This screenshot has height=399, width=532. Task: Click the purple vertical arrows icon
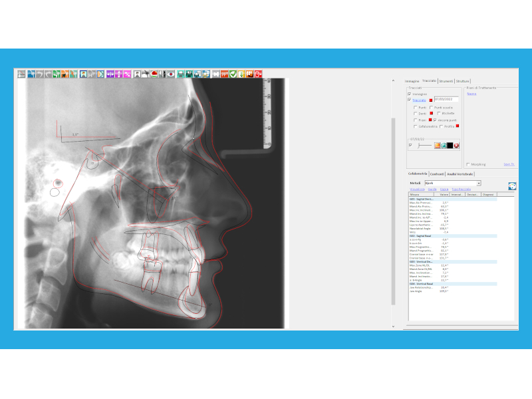(119, 74)
